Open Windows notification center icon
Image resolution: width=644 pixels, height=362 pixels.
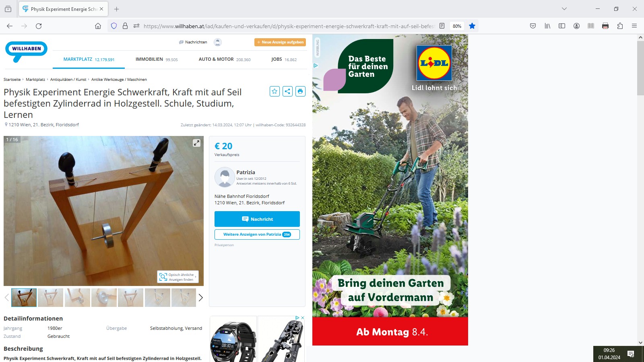[x=631, y=354]
